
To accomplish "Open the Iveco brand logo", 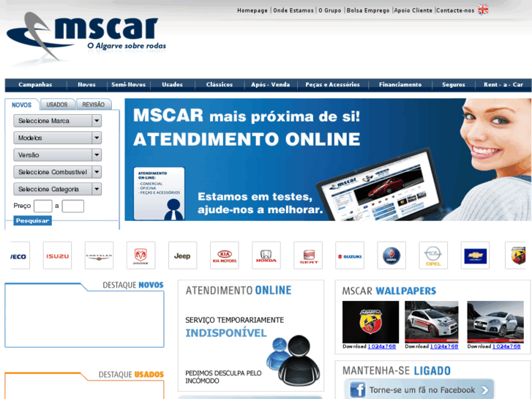I will (x=20, y=256).
